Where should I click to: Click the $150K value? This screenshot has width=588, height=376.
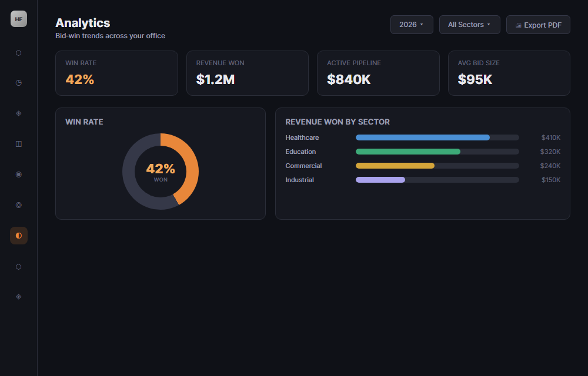551,180
